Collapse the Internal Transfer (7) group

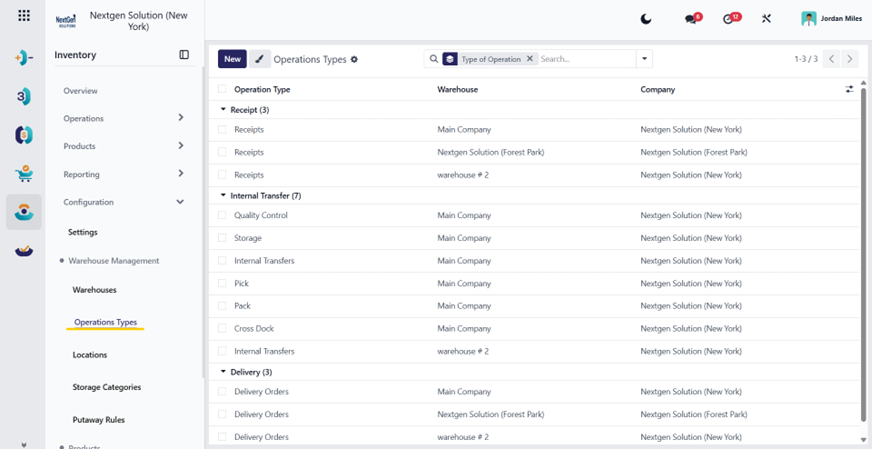click(x=224, y=195)
